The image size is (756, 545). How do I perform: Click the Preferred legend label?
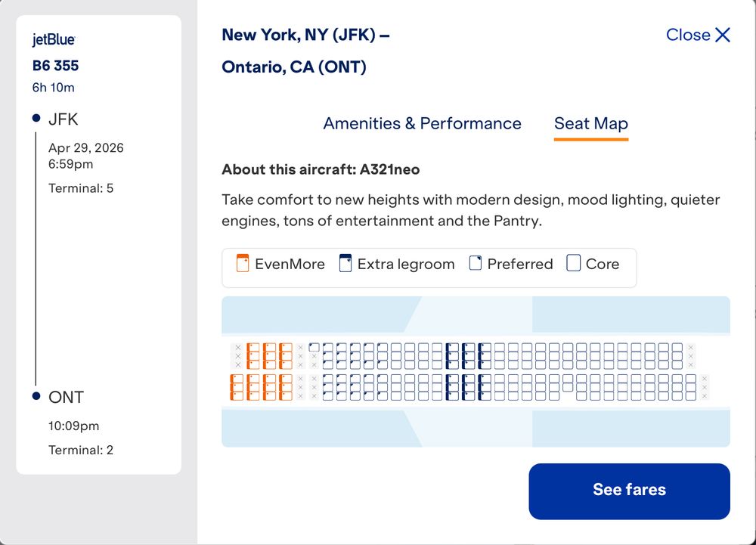(x=520, y=264)
